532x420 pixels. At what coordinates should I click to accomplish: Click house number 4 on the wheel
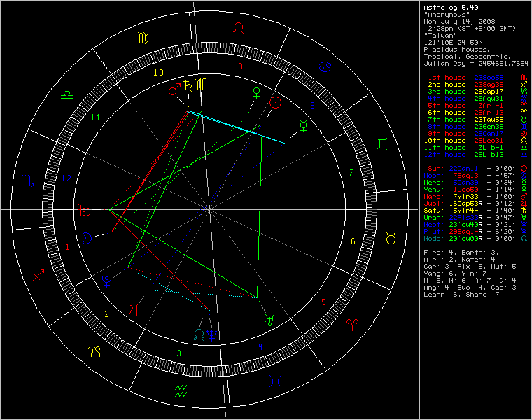[260, 346]
